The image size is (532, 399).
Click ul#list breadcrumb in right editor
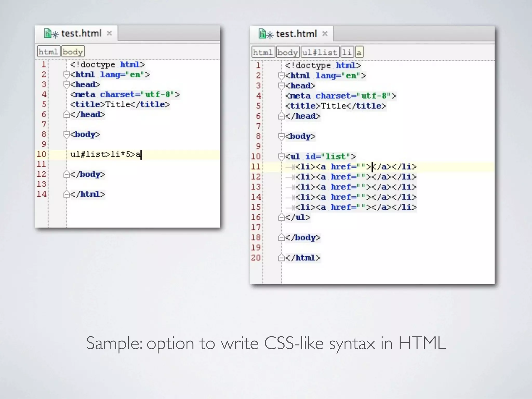click(320, 52)
